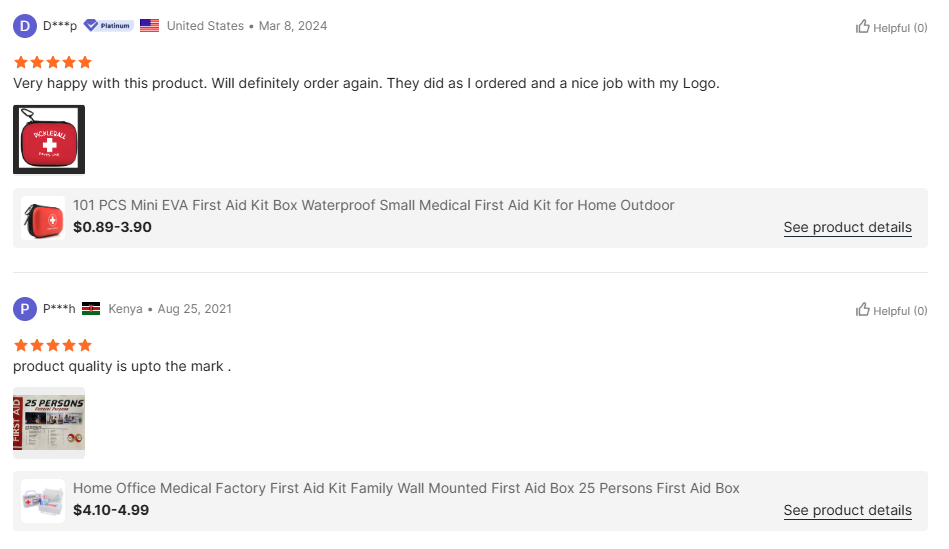Click the reviewer name D***p
Viewport: 949px width, 549px height.
(x=60, y=26)
